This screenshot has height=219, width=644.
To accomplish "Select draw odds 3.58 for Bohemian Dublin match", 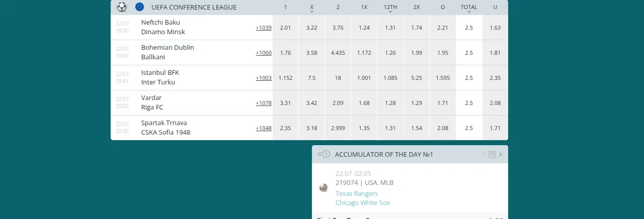I will 312,52.
